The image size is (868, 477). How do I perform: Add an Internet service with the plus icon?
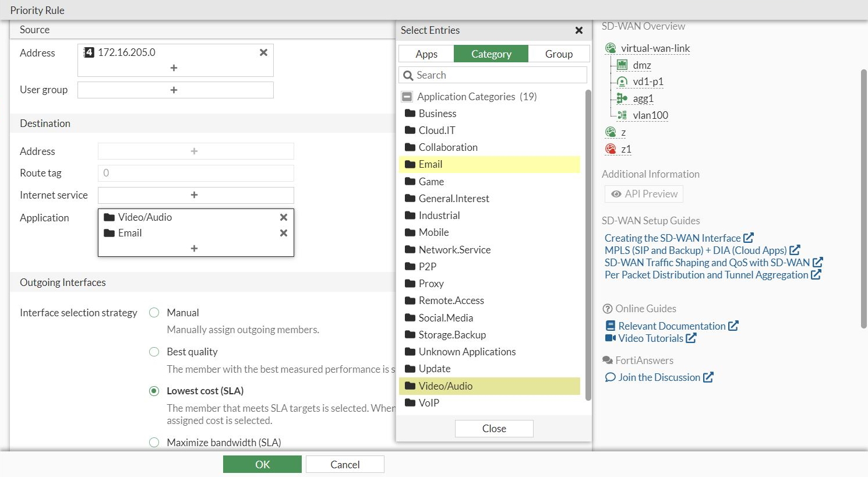[195, 195]
